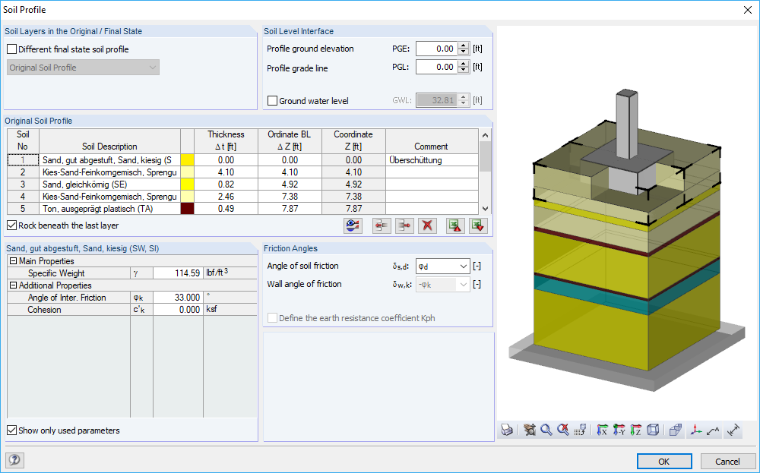Click thickness cell 0.82 in row 3

[226, 184]
